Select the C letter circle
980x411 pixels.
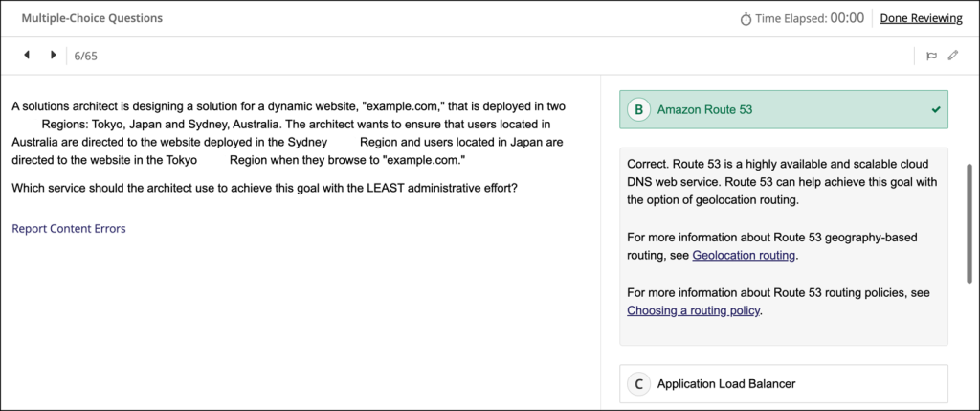(x=638, y=384)
